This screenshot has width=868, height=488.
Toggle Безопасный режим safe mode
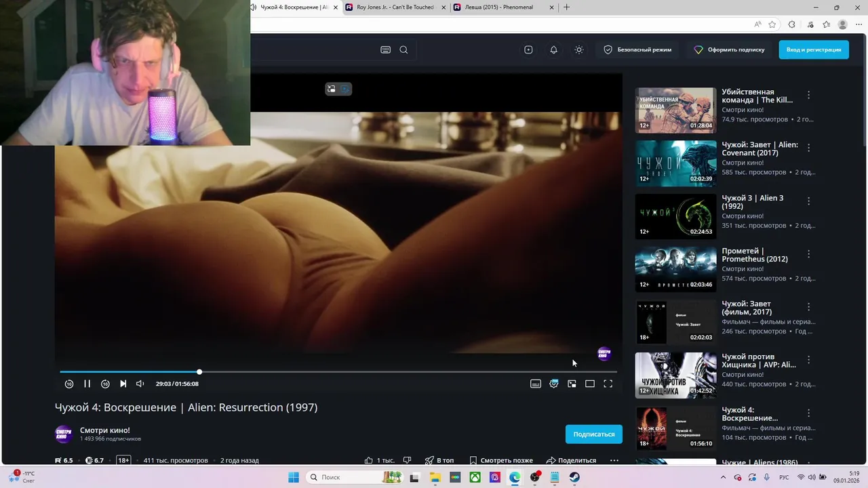637,49
